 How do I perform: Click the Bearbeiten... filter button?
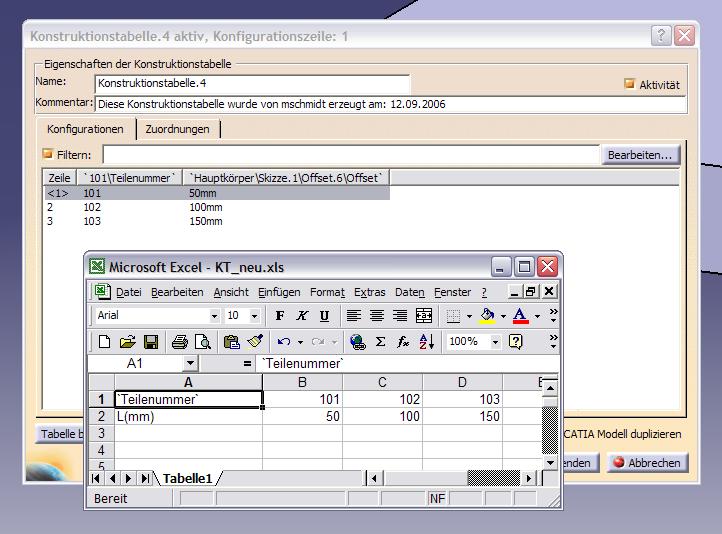click(640, 155)
